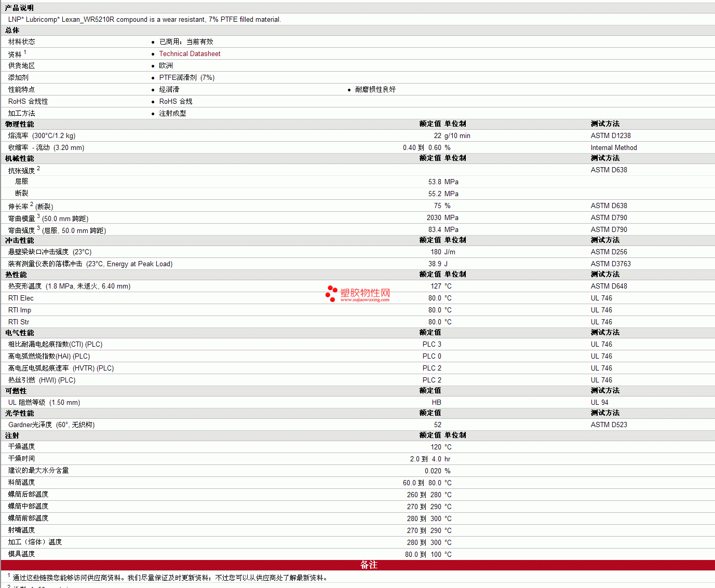The height and width of the screenshot is (588, 715).
Task: Select the melt flow value 22
Action: 438,135
